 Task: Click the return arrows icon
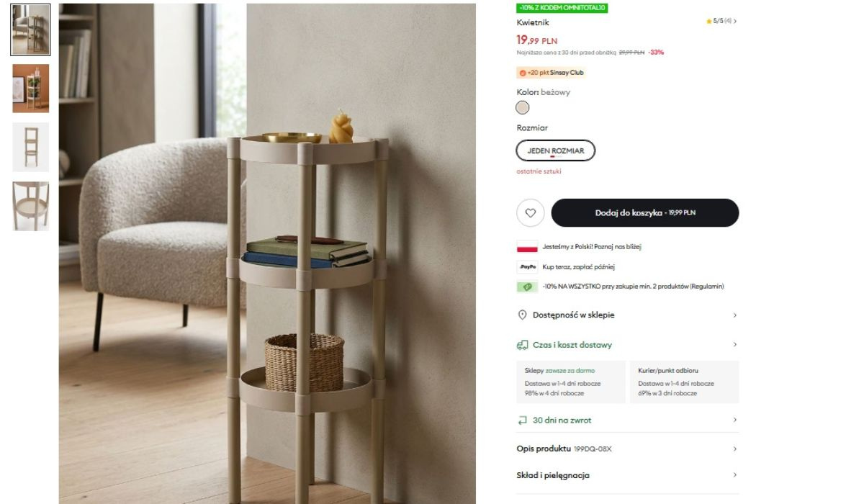click(x=523, y=420)
